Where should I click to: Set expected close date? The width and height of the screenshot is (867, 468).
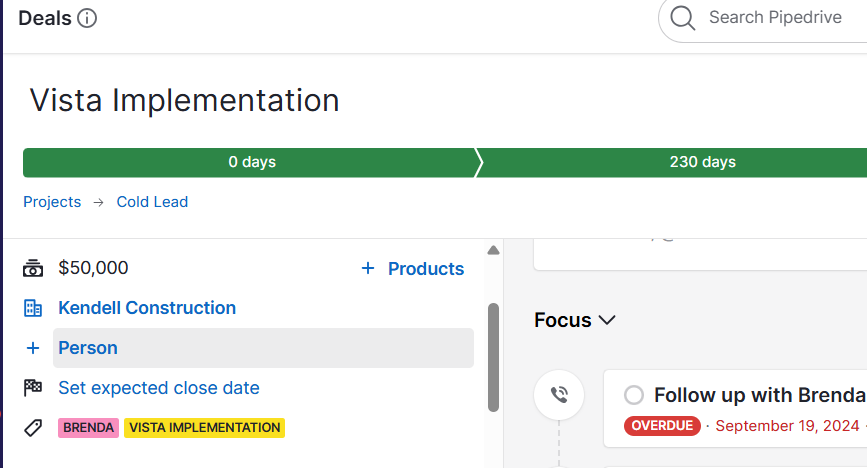(x=159, y=388)
